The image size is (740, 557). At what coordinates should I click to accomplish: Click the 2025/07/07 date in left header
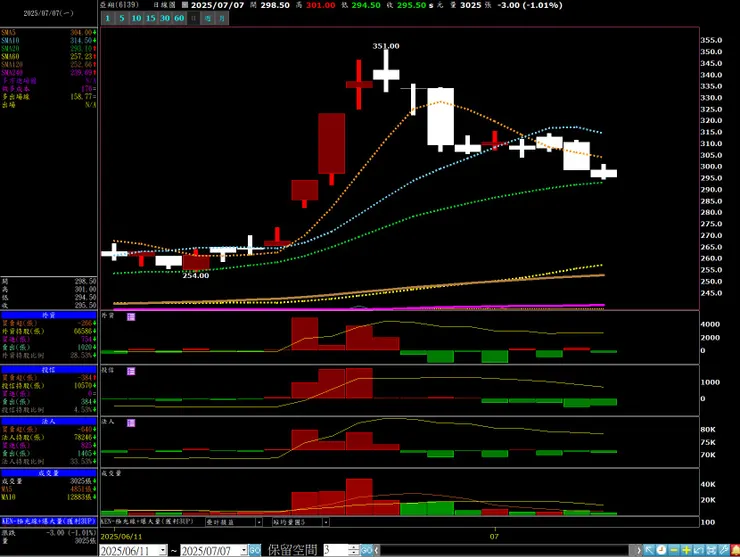[49, 13]
